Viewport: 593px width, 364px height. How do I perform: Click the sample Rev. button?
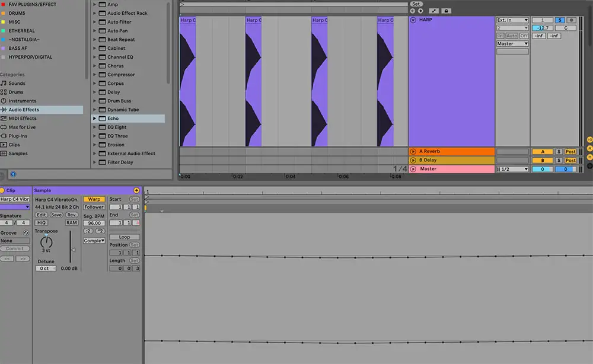72,215
